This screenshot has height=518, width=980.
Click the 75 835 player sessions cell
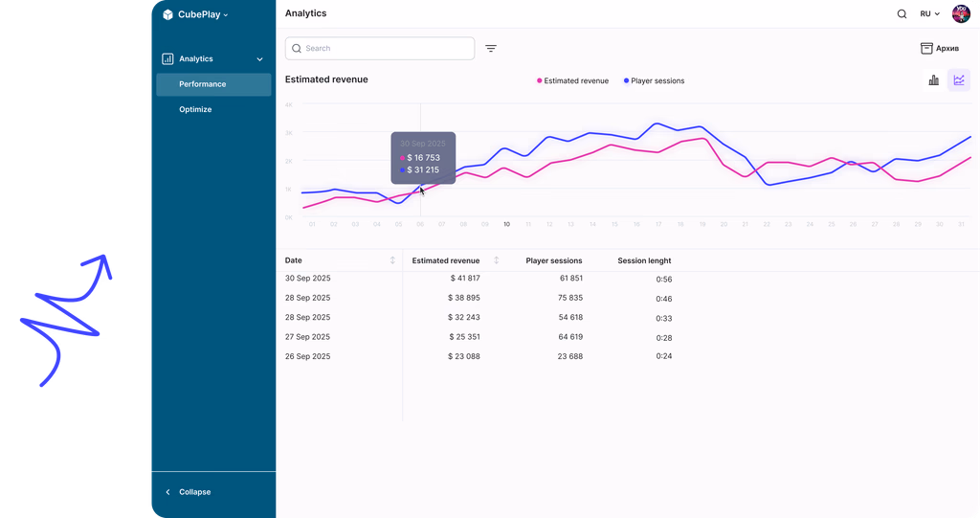point(570,298)
